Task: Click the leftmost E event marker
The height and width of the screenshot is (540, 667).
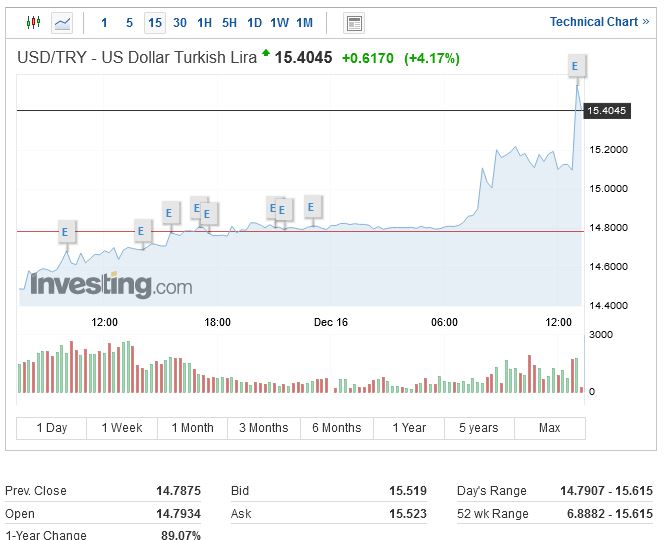Action: (65, 232)
